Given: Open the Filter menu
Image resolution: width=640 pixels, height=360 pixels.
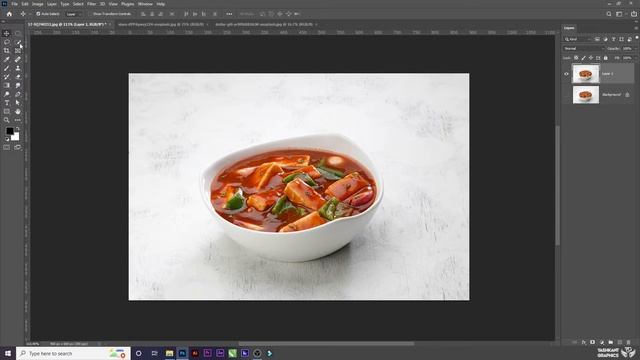Looking at the screenshot, I should [x=91, y=4].
